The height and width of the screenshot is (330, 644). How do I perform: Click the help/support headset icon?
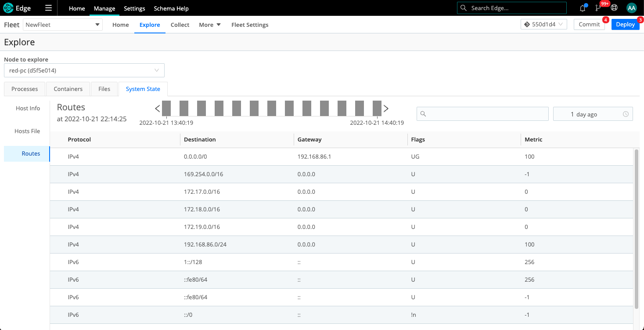(x=614, y=8)
